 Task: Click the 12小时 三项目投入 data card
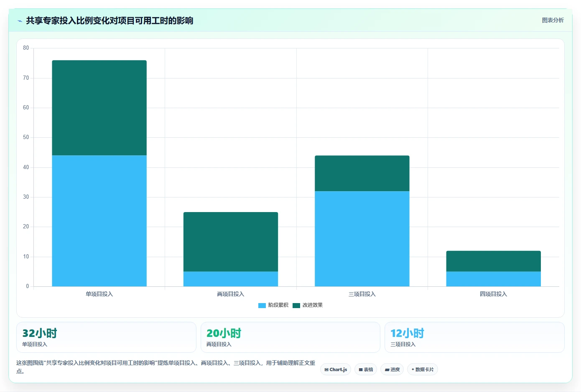474,337
